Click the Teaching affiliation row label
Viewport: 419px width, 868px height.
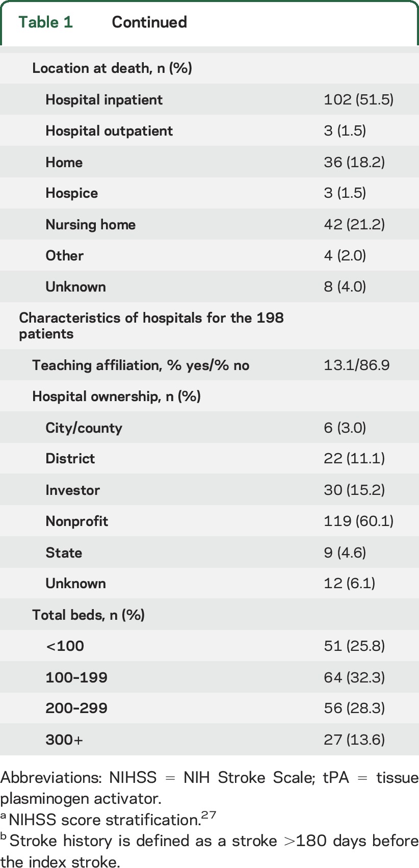tap(141, 365)
